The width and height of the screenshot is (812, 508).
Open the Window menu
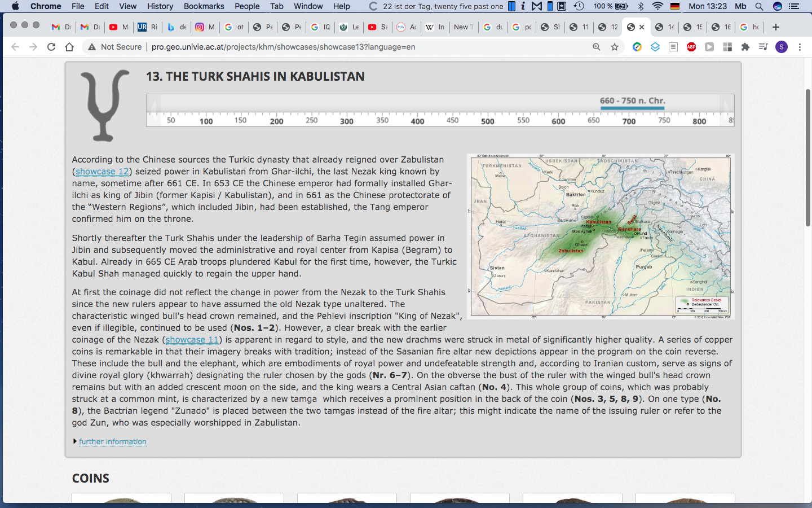pyautogui.click(x=308, y=6)
